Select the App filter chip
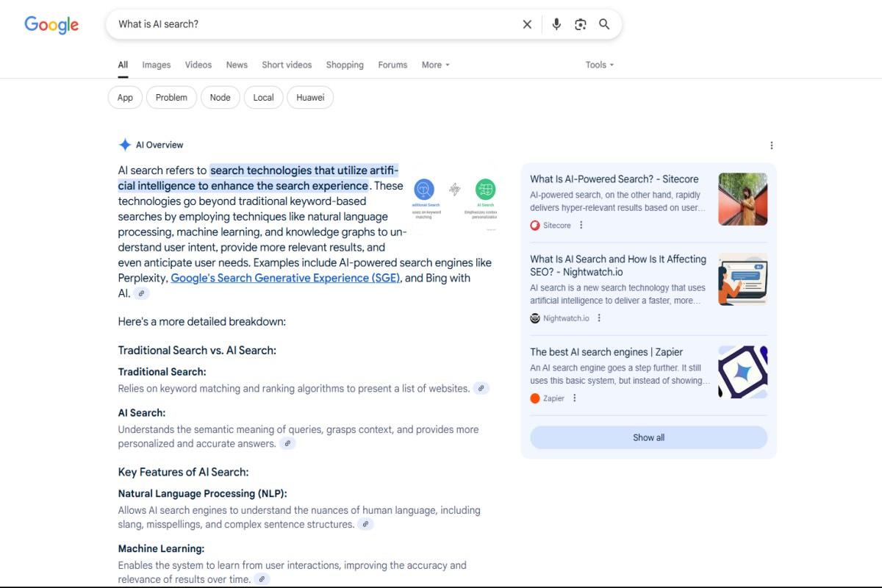Image resolution: width=882 pixels, height=588 pixels. click(125, 97)
